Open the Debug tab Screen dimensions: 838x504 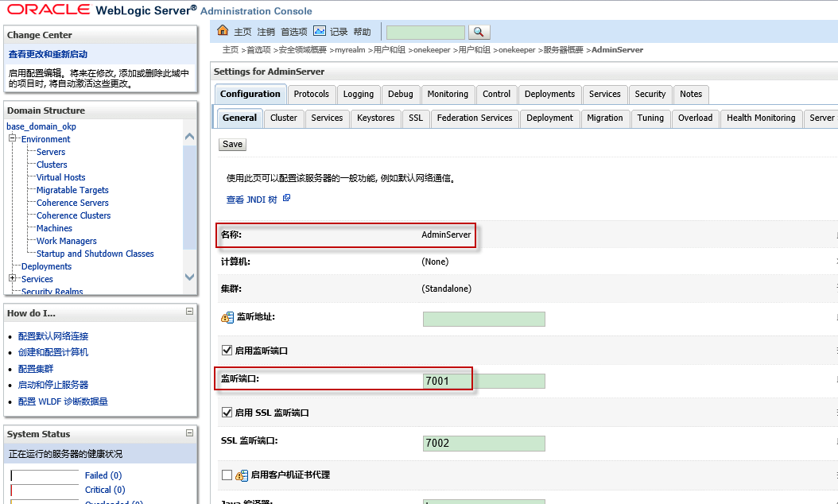(x=400, y=94)
